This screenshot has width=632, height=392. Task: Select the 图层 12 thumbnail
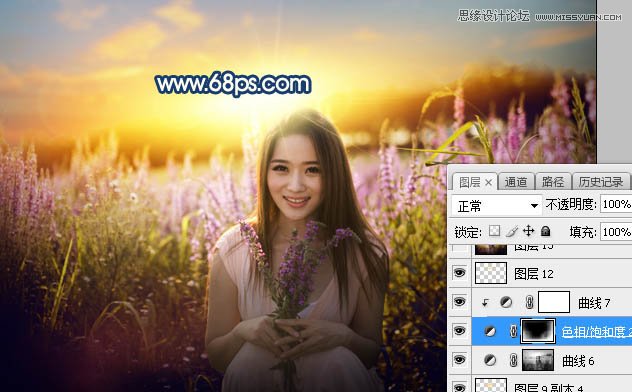tap(491, 273)
